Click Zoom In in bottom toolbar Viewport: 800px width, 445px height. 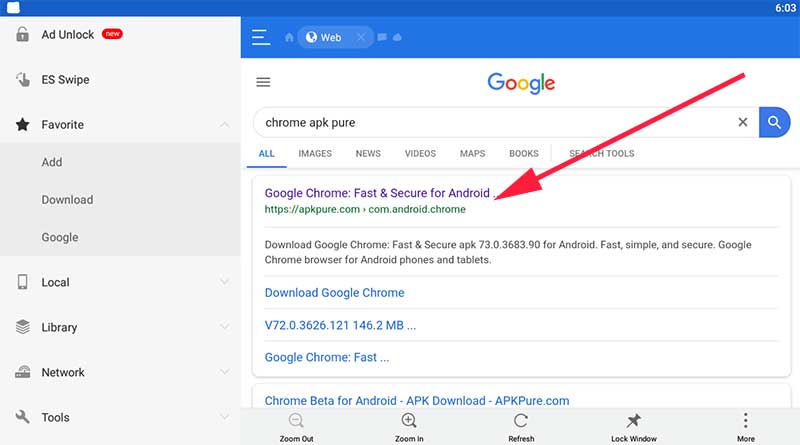[409, 427]
